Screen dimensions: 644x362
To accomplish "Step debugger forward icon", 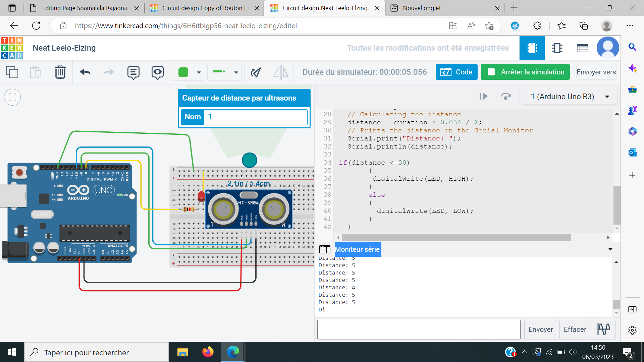I will tap(483, 97).
